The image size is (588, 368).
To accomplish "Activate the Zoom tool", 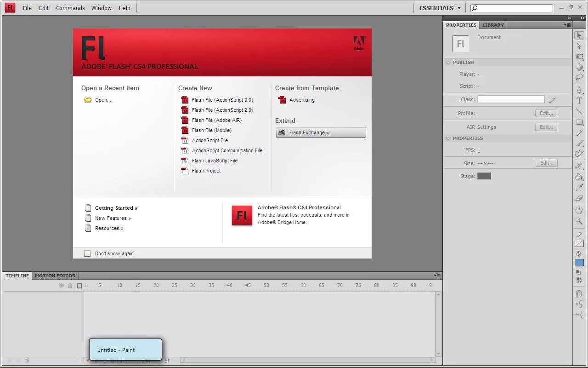I will [579, 221].
